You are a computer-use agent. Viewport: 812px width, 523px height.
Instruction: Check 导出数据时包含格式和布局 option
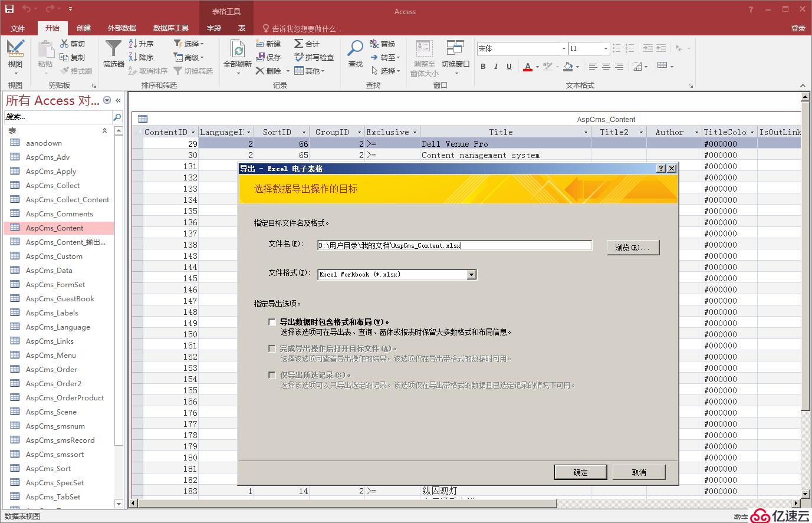[x=272, y=322]
